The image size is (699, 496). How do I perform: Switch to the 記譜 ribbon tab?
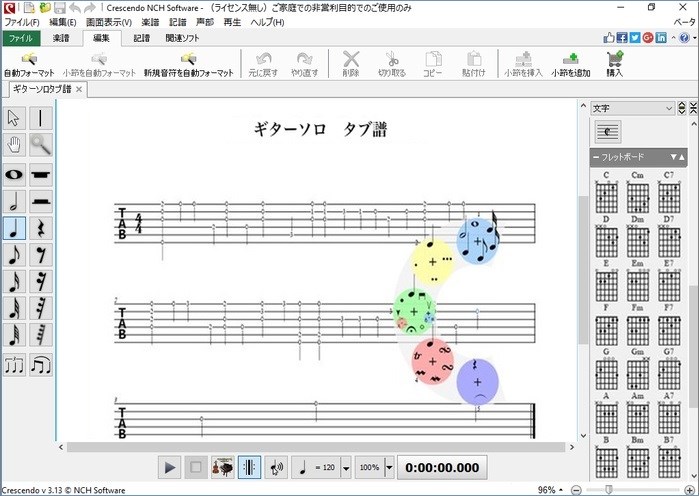(142, 38)
